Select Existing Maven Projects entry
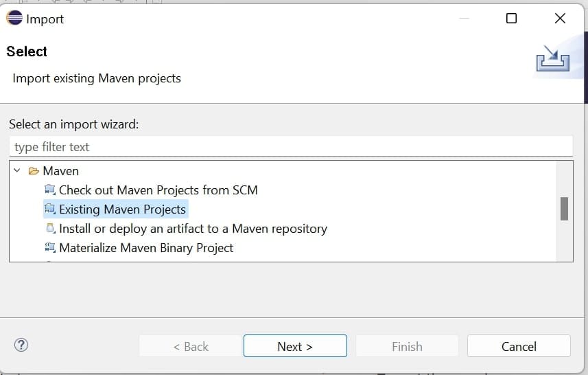 [122, 209]
